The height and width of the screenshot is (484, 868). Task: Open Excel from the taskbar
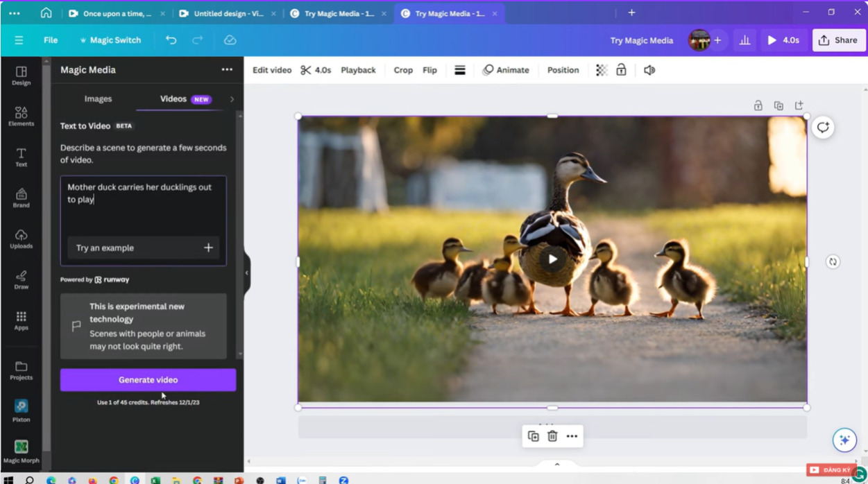(155, 480)
